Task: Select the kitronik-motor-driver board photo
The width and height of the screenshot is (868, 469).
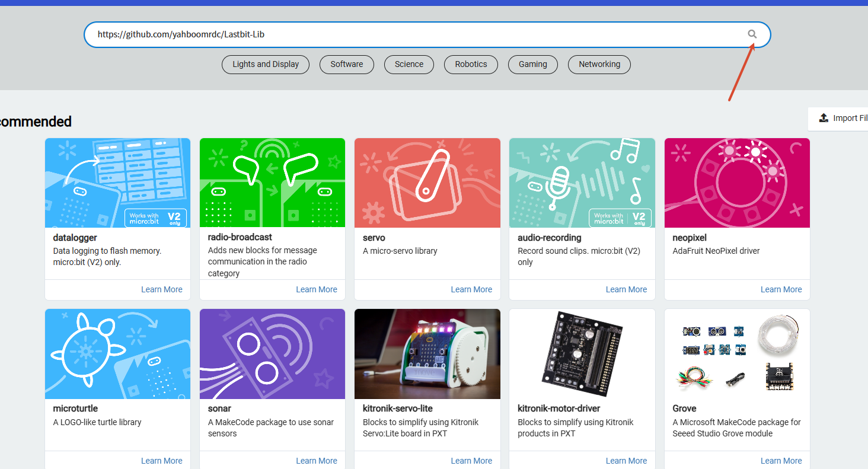Action: point(582,354)
